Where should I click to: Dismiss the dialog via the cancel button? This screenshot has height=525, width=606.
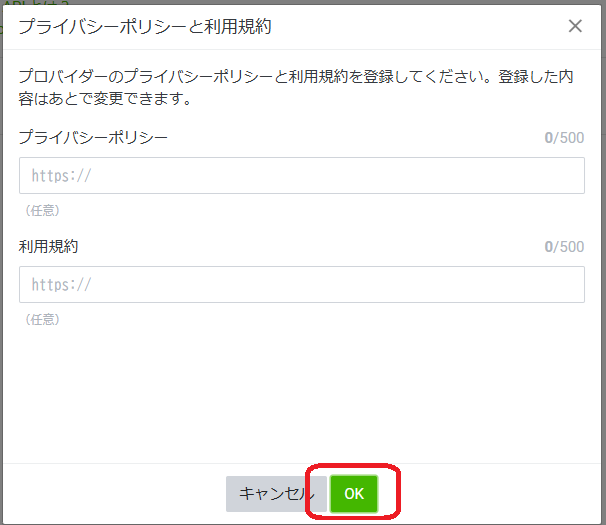[x=276, y=494]
